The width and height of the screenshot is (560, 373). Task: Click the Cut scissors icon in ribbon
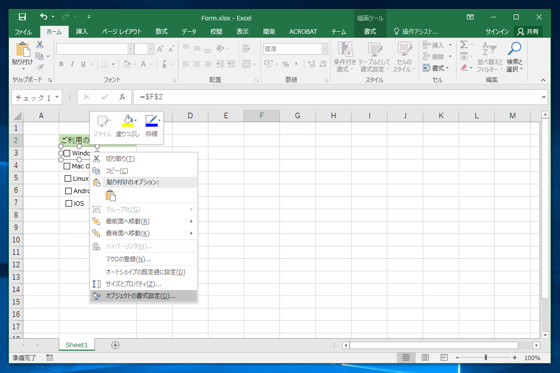[40, 45]
